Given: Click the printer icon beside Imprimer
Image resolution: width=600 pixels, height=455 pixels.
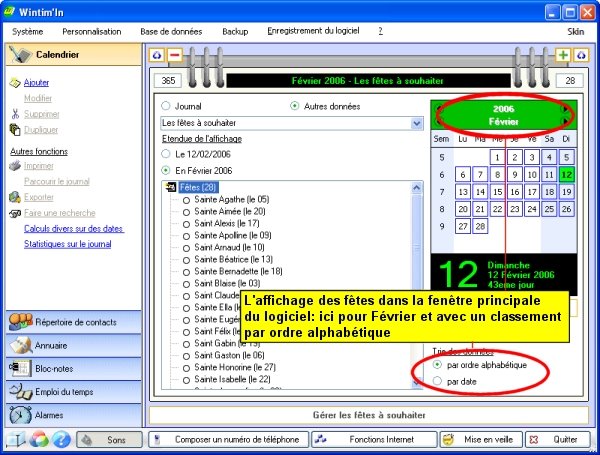Looking at the screenshot, I should tap(15, 166).
